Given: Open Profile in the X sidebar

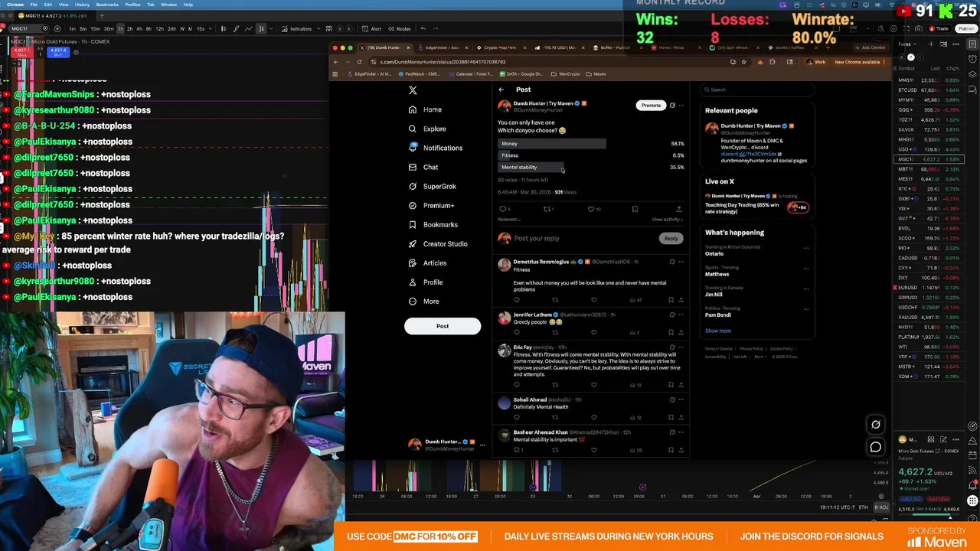Looking at the screenshot, I should coord(425,282).
